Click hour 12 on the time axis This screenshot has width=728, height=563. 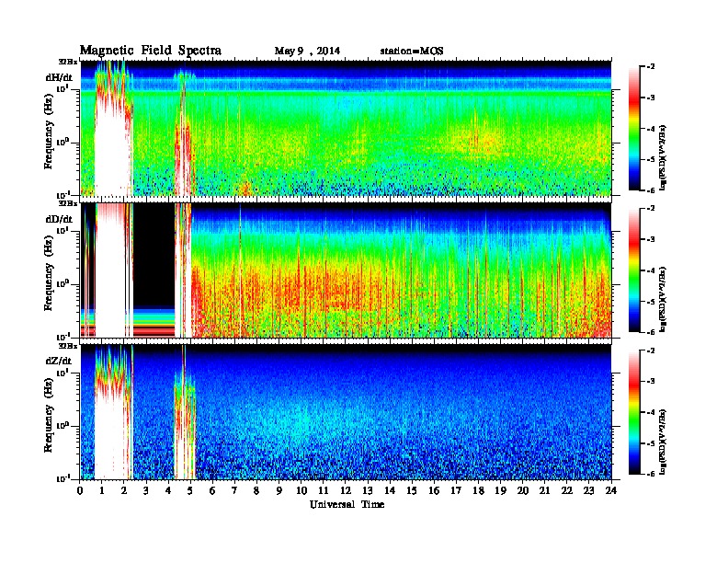coord(346,491)
